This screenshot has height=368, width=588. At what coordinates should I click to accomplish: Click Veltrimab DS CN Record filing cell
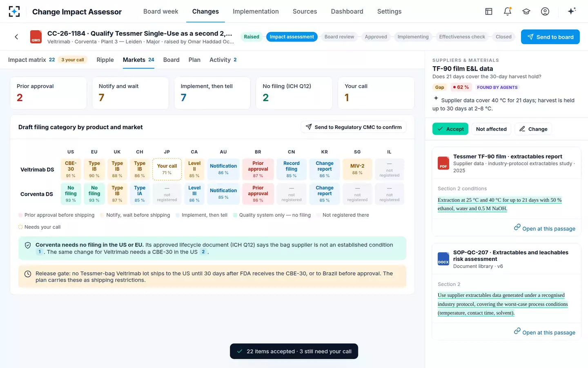[x=292, y=169]
